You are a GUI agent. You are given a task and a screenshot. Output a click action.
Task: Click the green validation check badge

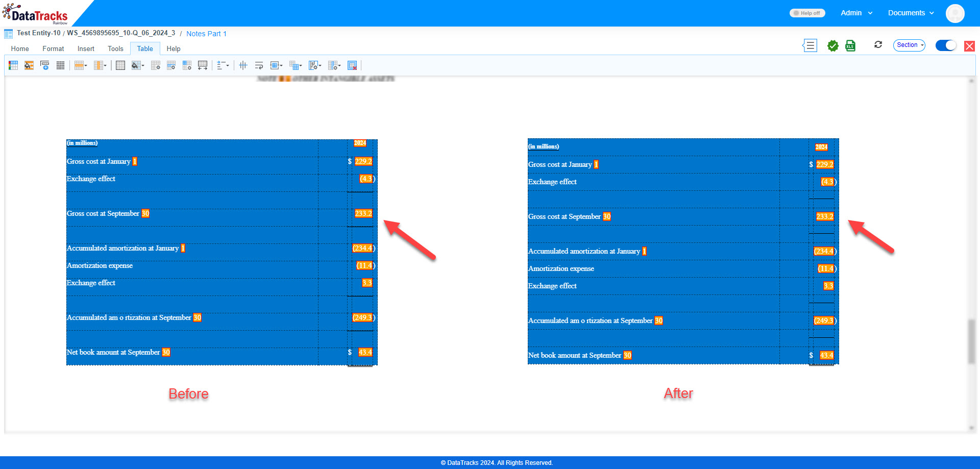click(833, 46)
